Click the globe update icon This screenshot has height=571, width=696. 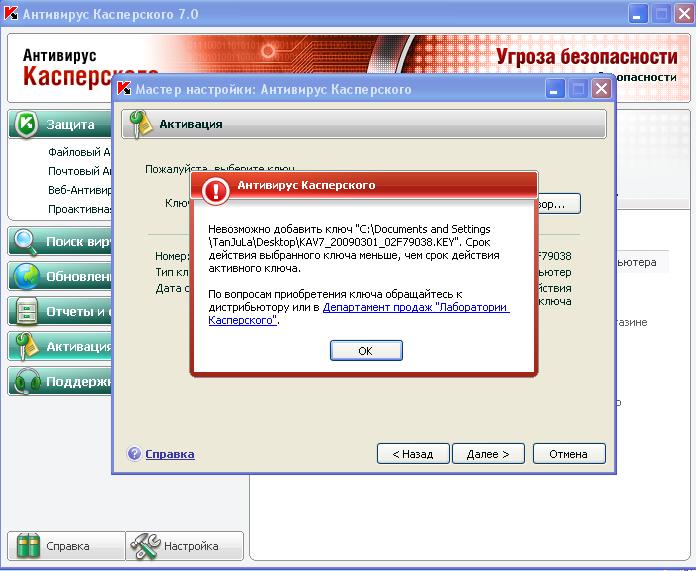coord(26,276)
